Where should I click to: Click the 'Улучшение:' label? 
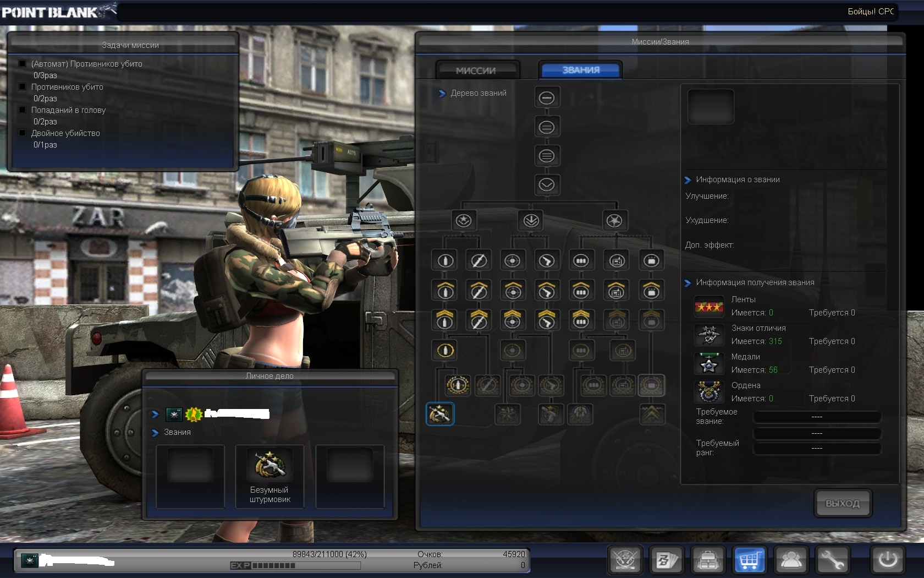707,196
